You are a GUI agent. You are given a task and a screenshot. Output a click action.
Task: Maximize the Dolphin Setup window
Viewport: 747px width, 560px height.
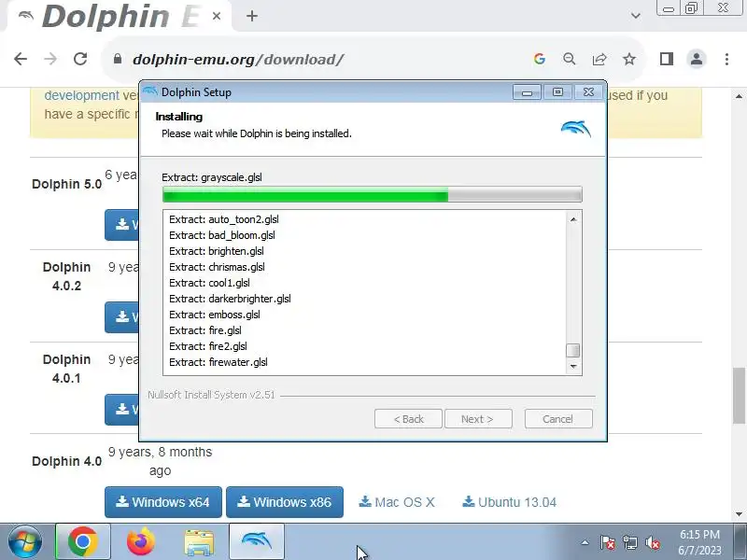click(557, 91)
